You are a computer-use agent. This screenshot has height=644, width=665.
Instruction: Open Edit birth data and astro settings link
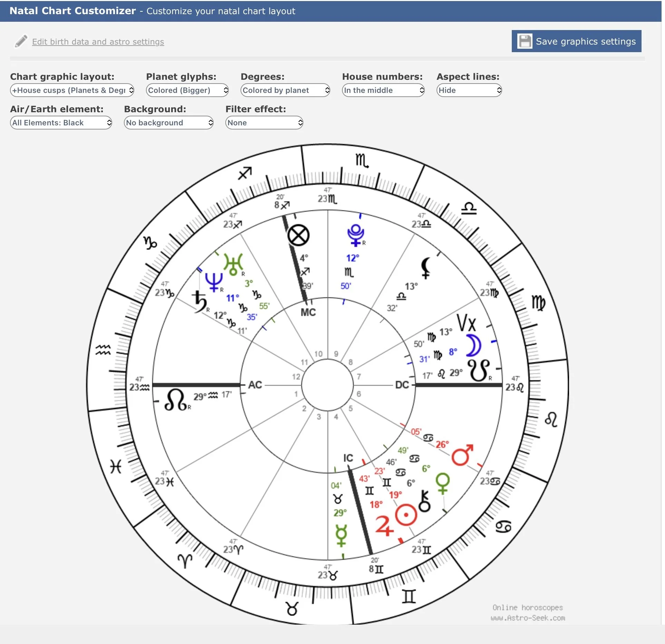(98, 42)
